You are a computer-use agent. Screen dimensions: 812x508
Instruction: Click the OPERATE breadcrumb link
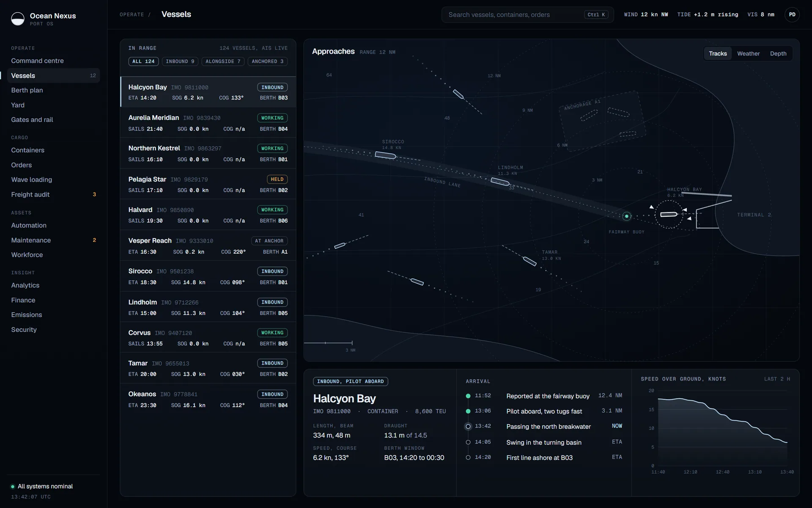(x=132, y=14)
